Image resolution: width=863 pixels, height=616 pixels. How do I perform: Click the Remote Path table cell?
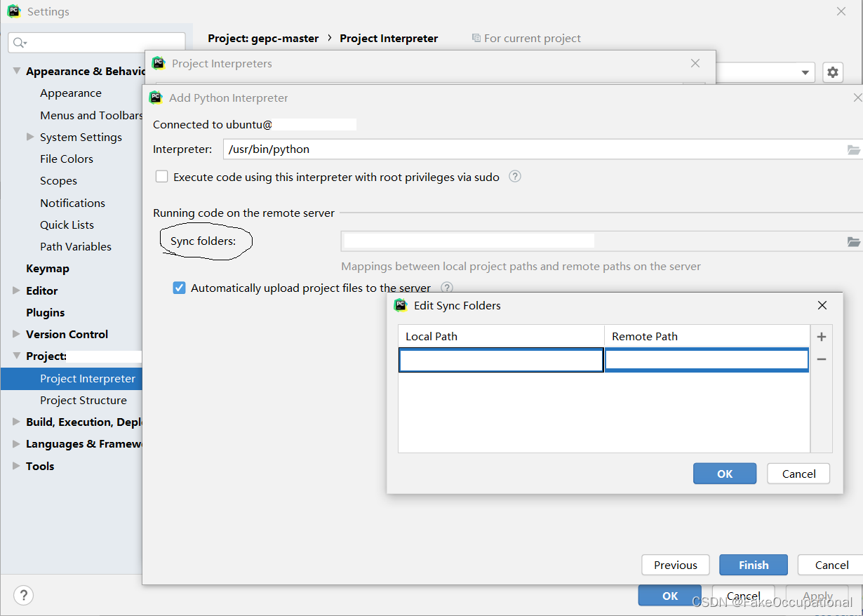707,360
